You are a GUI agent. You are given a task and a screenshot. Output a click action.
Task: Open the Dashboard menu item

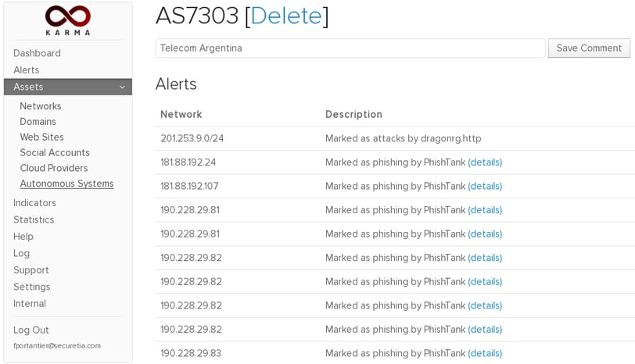37,53
